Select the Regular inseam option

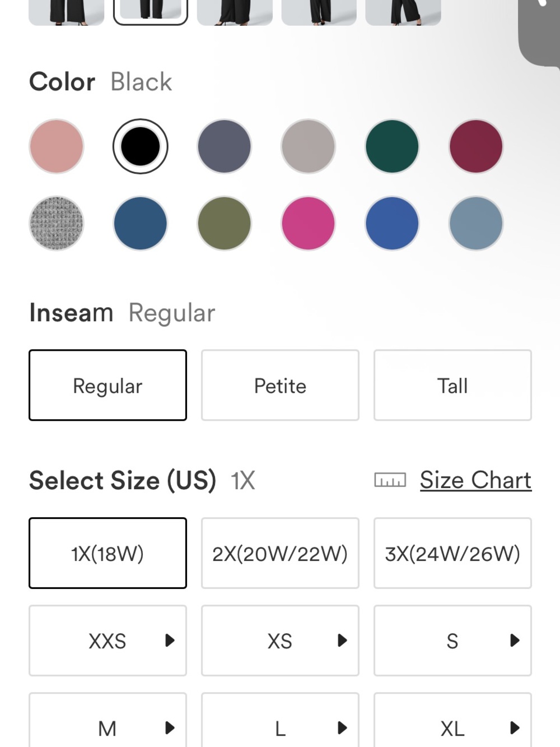108,385
